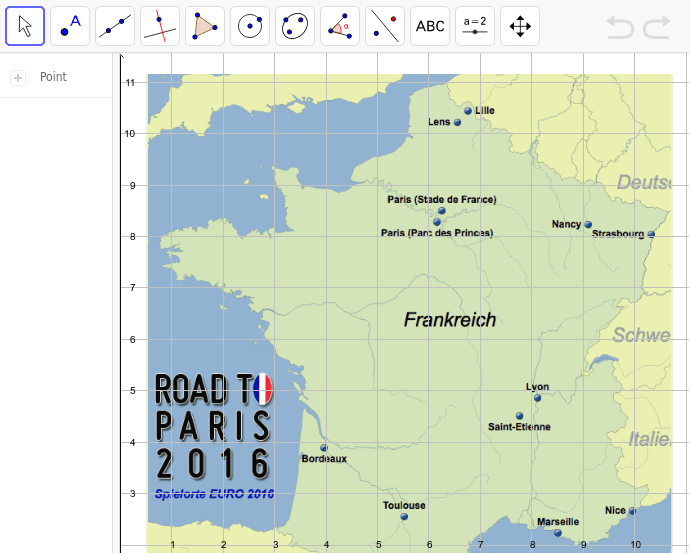Click the 'Spielorte EURO 2016' caption
691x555 pixels.
[214, 494]
